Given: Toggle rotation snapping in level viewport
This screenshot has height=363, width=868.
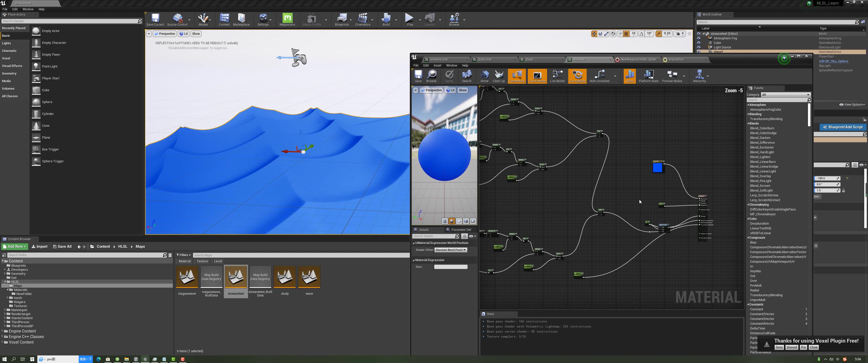Looking at the screenshot, I should point(641,34).
